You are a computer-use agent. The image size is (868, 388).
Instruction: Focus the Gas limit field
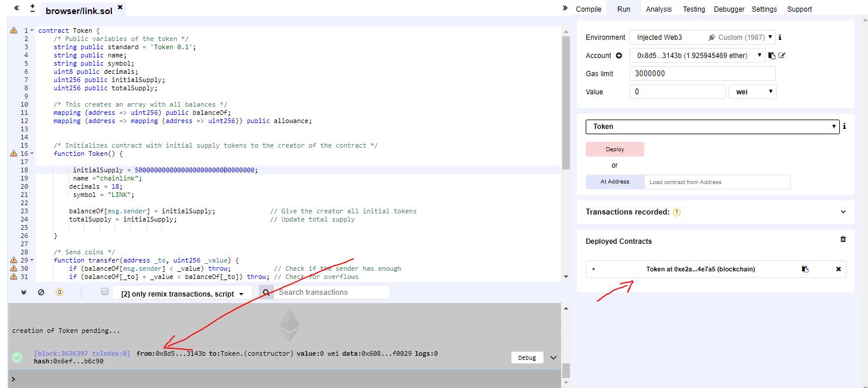pos(703,73)
